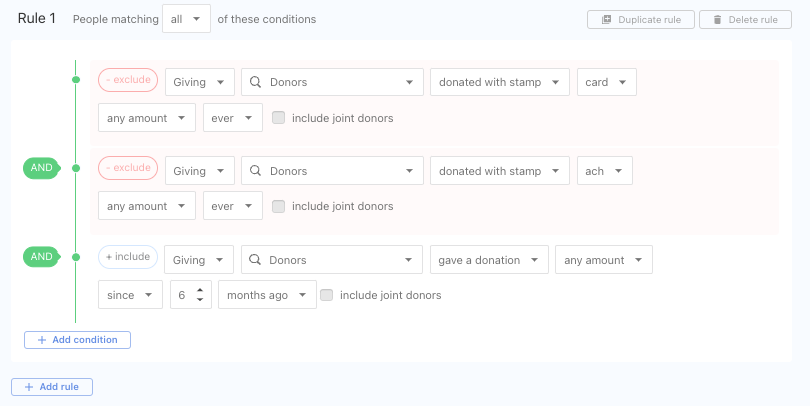Open the 'since' dropdown
Viewport: 810px width, 406px height.
(x=130, y=294)
